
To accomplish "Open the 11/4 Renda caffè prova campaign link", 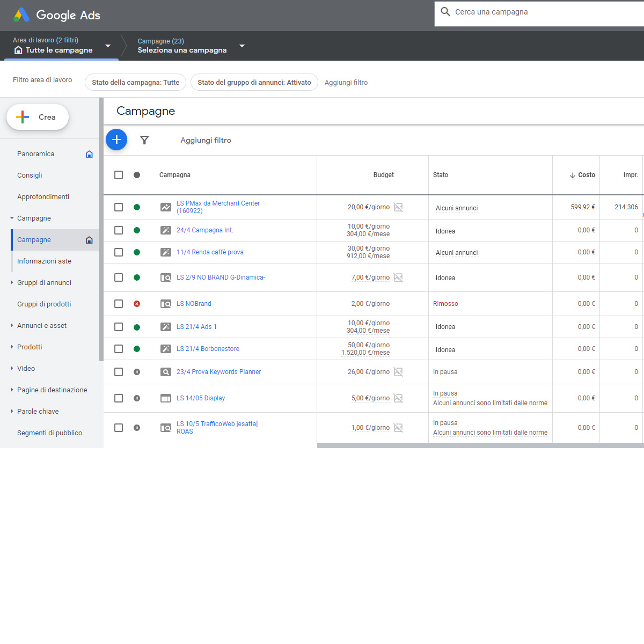I will pyautogui.click(x=210, y=252).
